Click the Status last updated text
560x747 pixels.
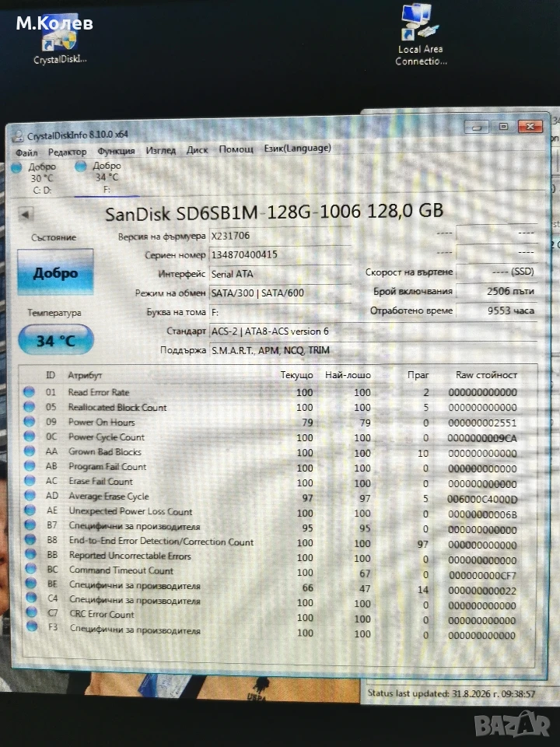(451, 693)
